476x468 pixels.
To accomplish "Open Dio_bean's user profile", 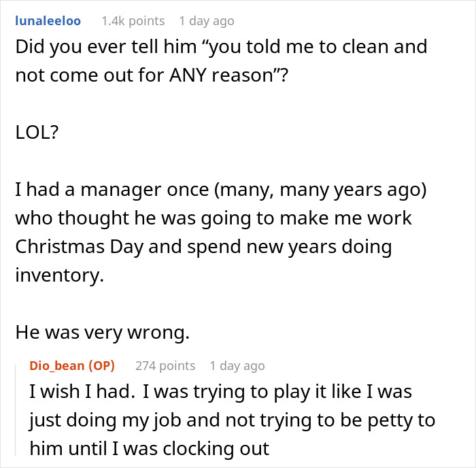I will point(56,365).
